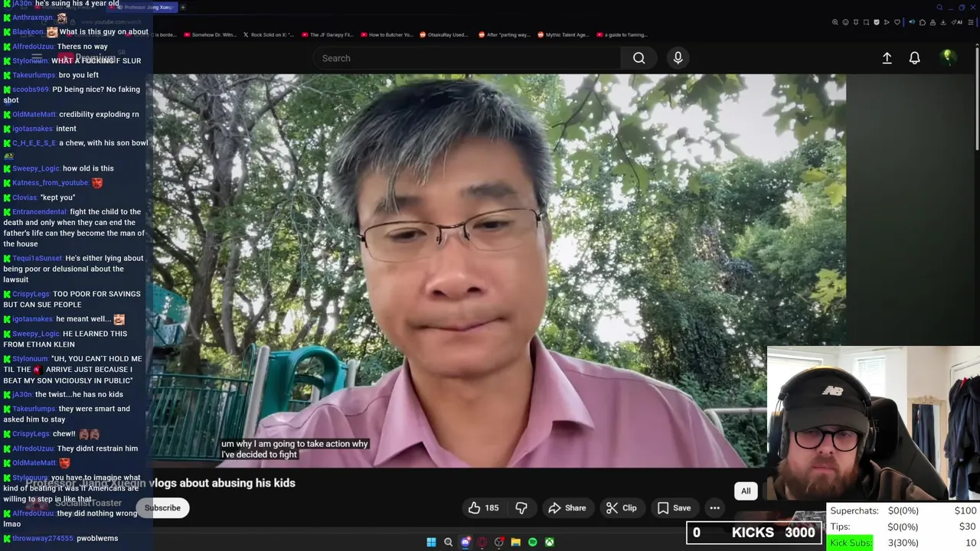Open more actions three-dot menu

(714, 507)
